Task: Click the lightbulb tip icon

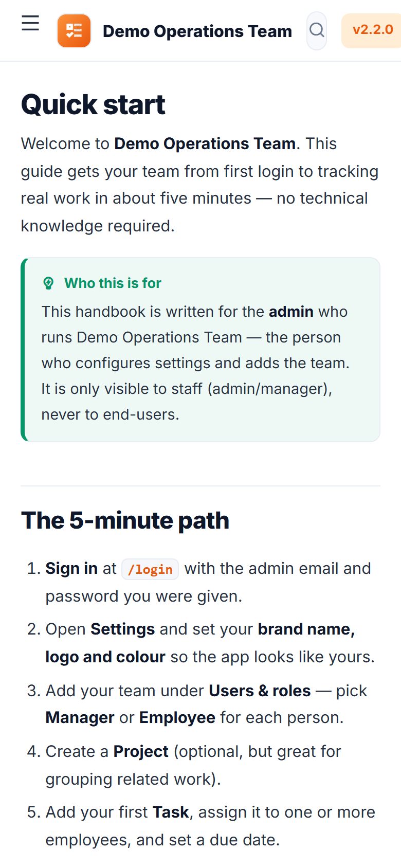Action: [x=48, y=283]
